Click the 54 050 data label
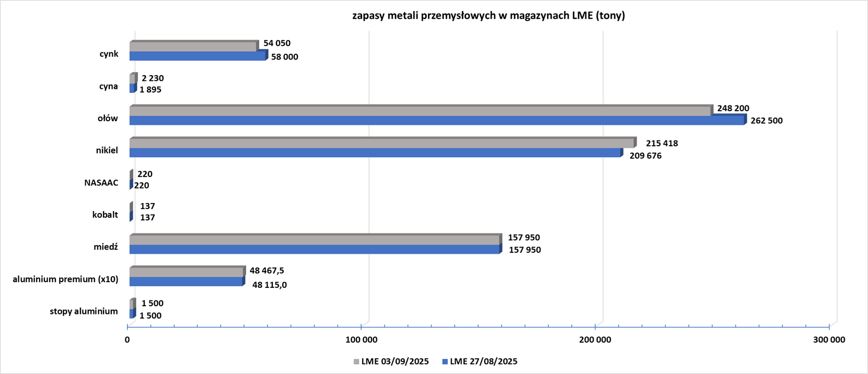868x374 pixels. pos(276,43)
